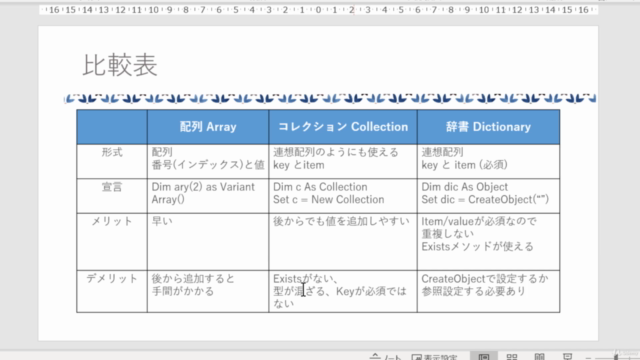Click the horizontal ruler above the slide

click(x=318, y=10)
